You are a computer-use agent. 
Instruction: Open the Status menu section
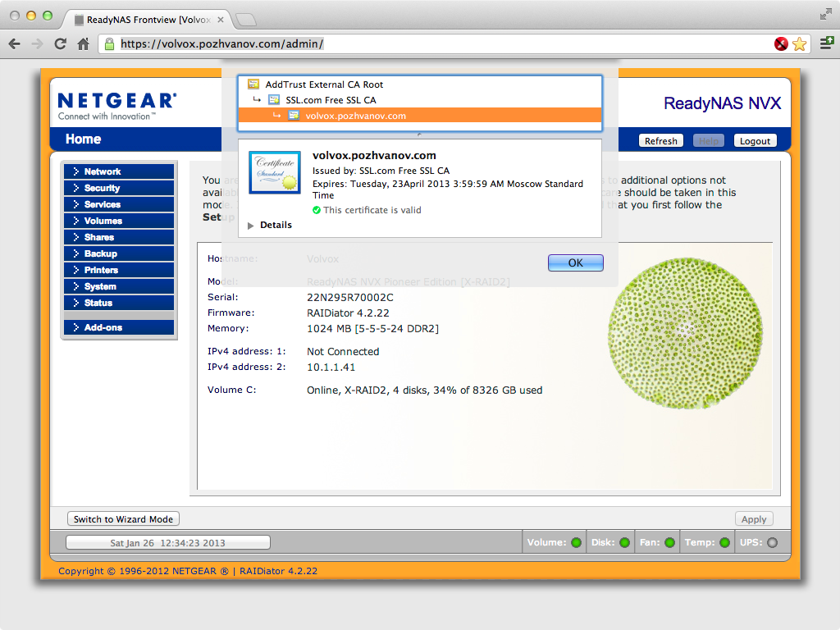coord(119,303)
